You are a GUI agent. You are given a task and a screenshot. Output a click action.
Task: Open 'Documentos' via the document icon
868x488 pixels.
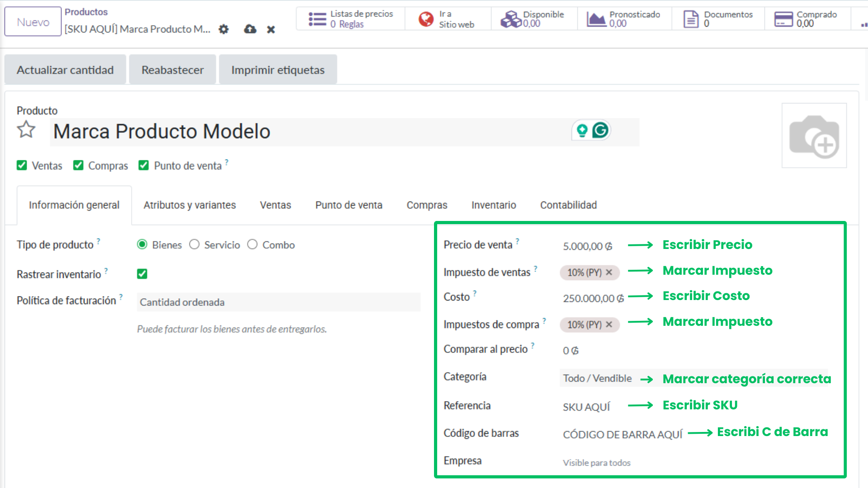click(691, 19)
